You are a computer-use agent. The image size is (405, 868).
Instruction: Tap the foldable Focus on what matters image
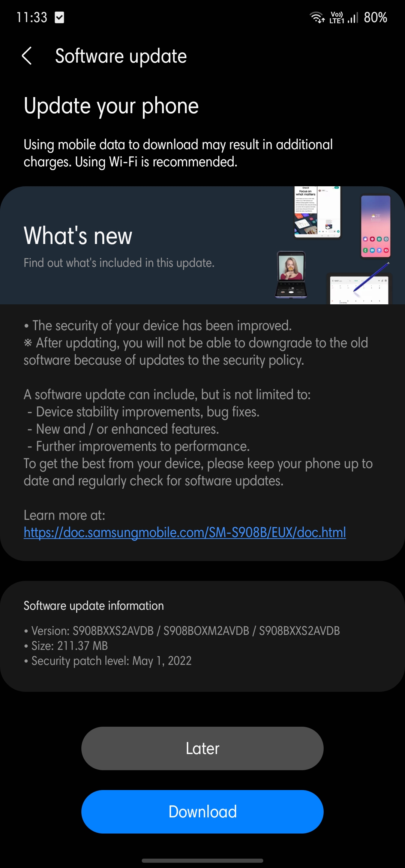[x=317, y=212]
